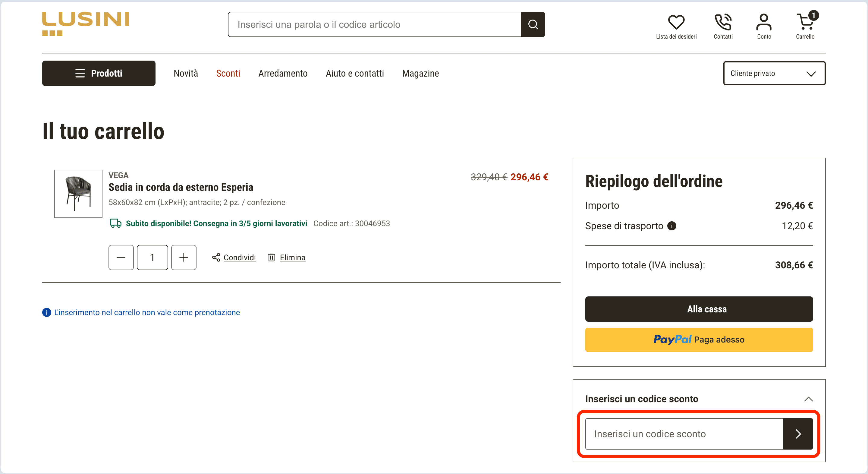
Task: Click the Alla cassa checkout button
Action: (x=699, y=309)
